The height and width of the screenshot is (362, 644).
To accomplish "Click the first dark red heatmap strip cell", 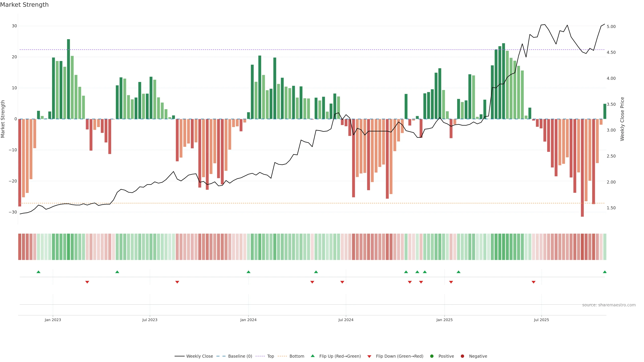I will click(x=20, y=247).
